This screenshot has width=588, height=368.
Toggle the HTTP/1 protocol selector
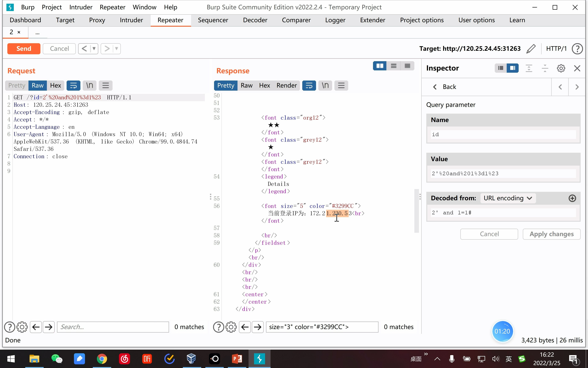[x=556, y=49]
